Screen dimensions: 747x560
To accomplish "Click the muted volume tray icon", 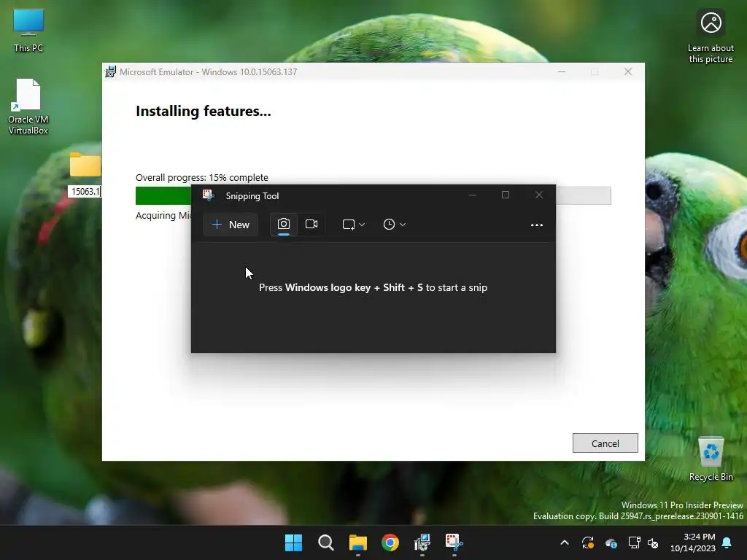I will (x=653, y=542).
